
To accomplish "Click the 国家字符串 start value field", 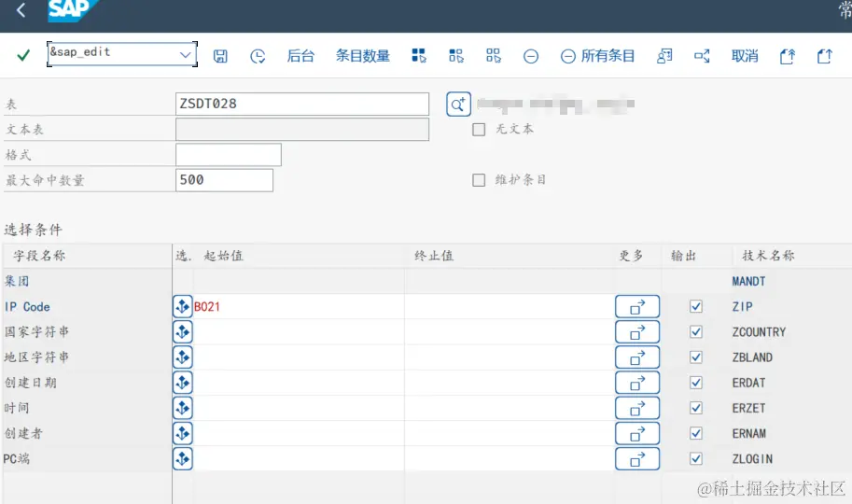I will tap(299, 331).
